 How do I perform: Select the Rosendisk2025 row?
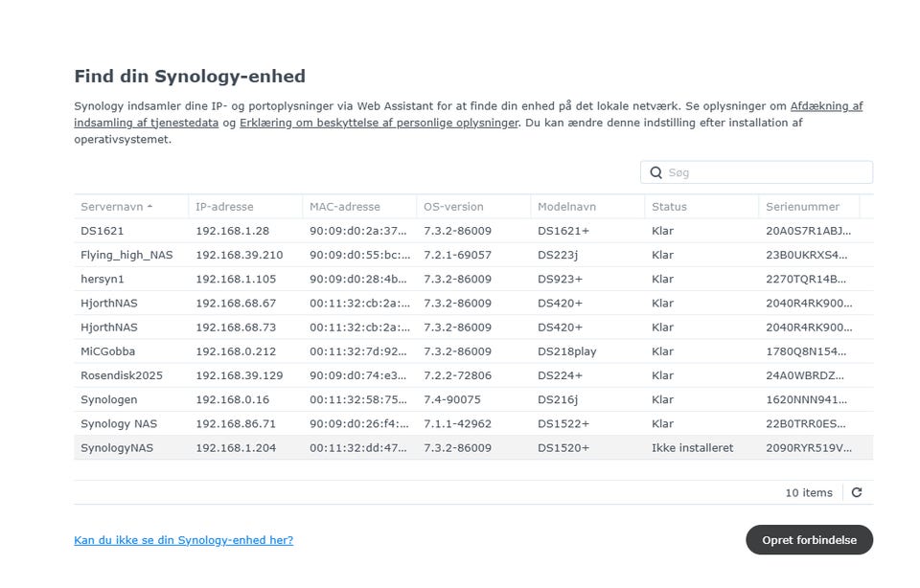click(473, 375)
